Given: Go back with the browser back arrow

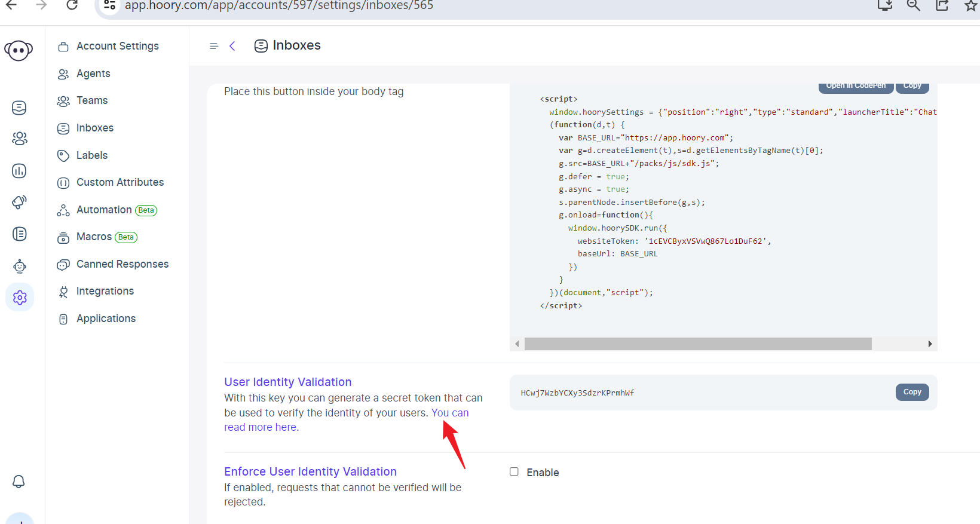Looking at the screenshot, I should point(11,5).
